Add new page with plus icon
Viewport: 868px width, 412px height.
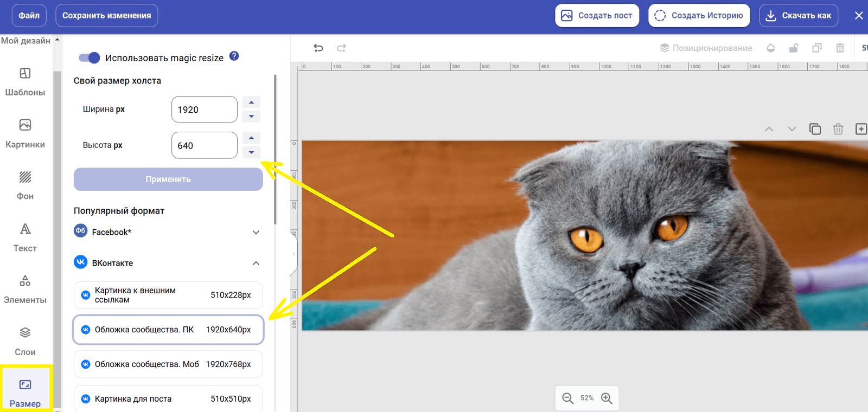pyautogui.click(x=860, y=129)
